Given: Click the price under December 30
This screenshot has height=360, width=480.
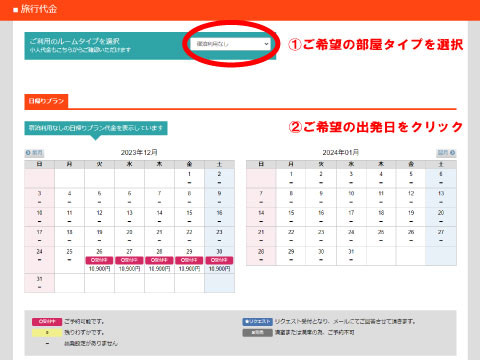Looking at the screenshot, I should (219, 269).
